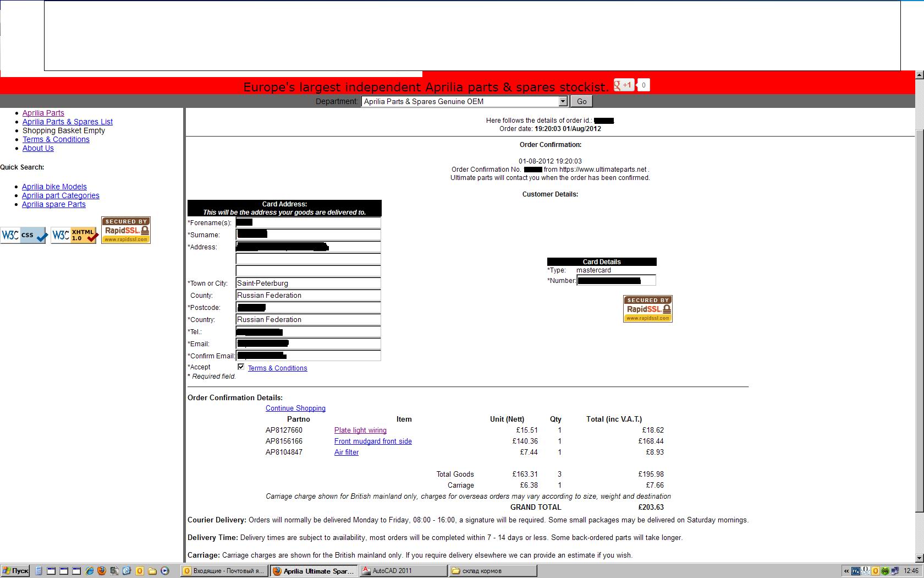Open the Aprilia part Categories link
The image size is (924, 578).
[61, 195]
